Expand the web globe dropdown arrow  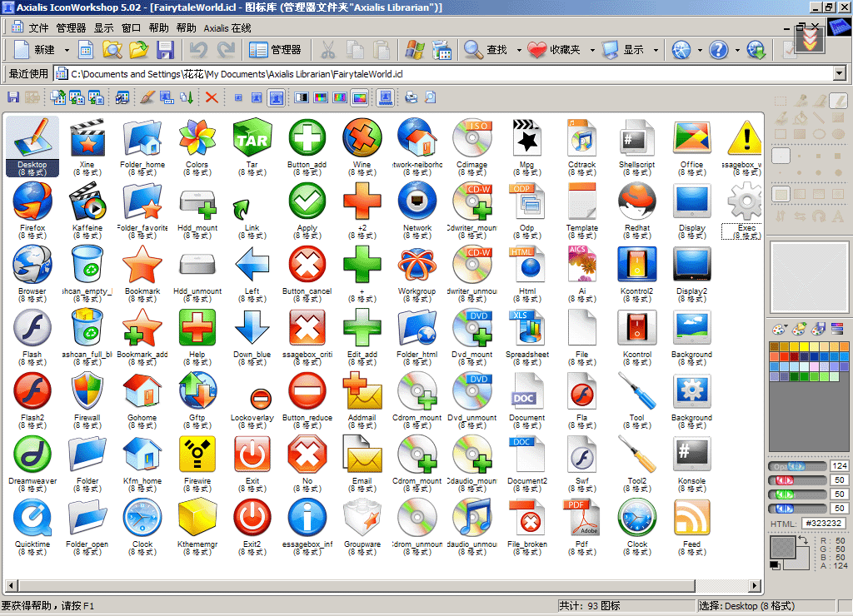pyautogui.click(x=700, y=50)
